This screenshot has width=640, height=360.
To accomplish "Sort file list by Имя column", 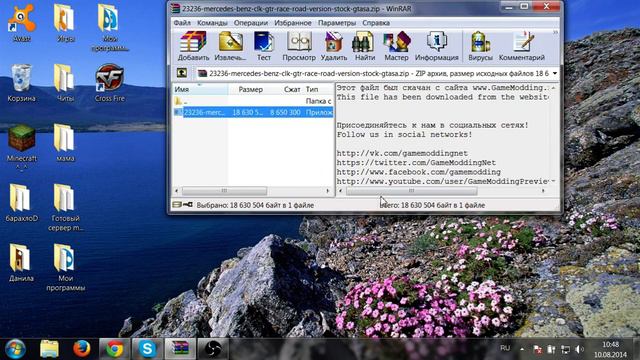I will [200, 89].
